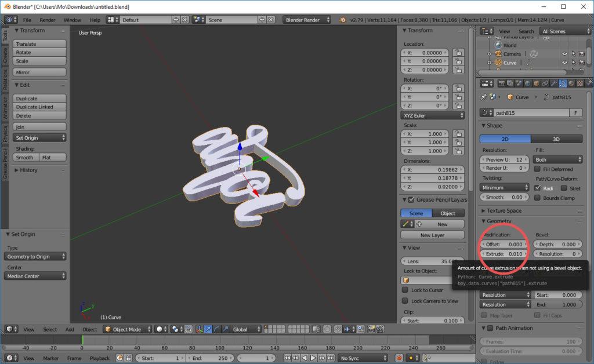The height and width of the screenshot is (364, 594).
Task: Switch curve shape to 3D
Action: click(x=556, y=139)
